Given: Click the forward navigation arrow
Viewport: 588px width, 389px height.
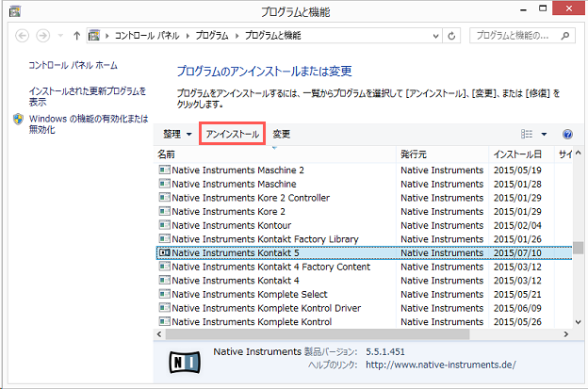Looking at the screenshot, I should pos(42,36).
